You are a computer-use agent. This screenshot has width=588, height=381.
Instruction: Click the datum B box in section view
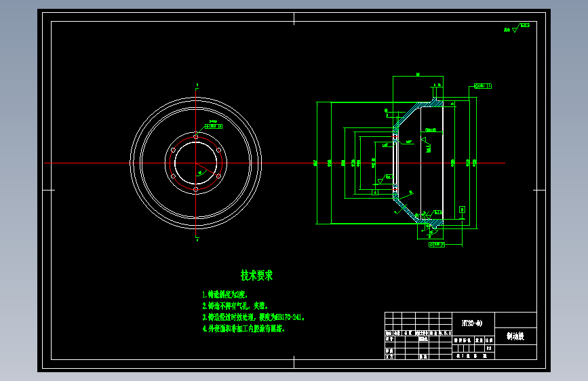(x=462, y=209)
